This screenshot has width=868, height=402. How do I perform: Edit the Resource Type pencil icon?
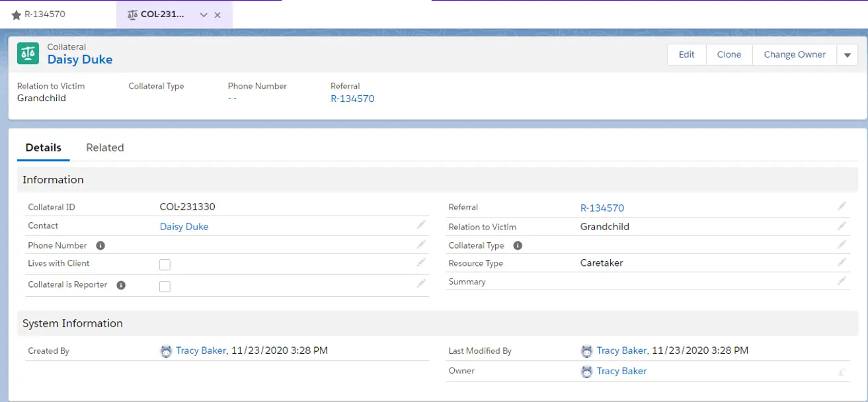click(842, 262)
